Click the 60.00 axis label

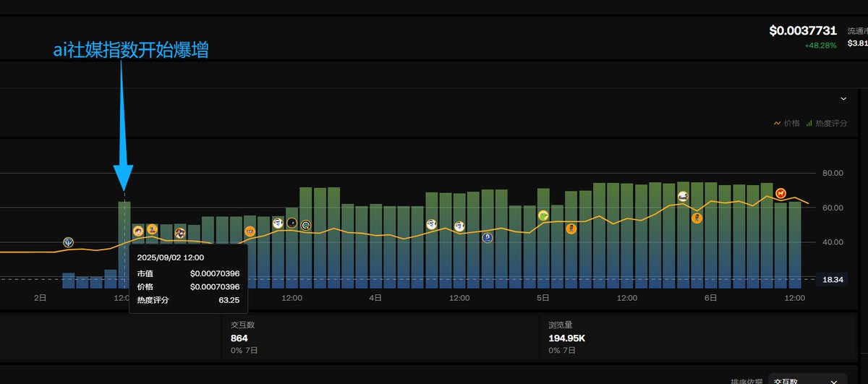click(x=834, y=208)
